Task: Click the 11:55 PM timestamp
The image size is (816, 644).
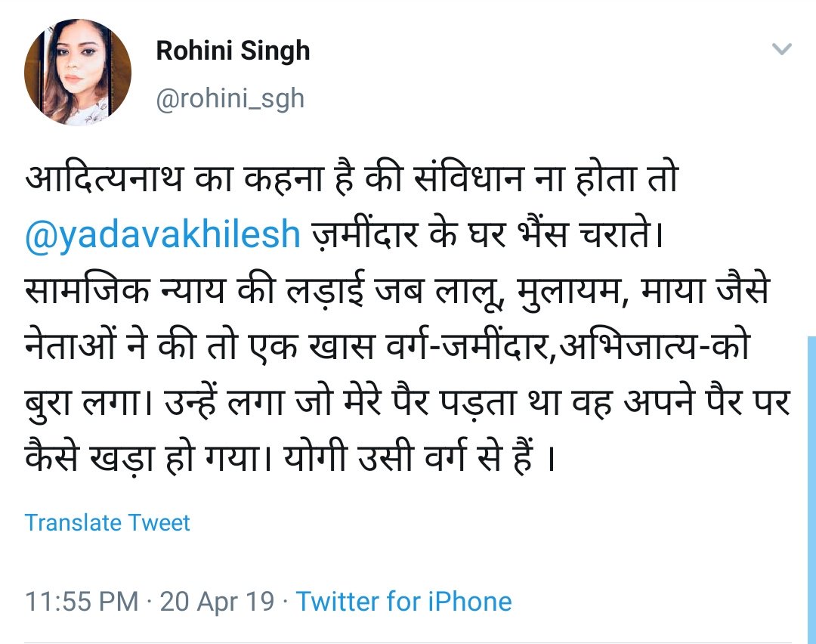Action: [82, 602]
